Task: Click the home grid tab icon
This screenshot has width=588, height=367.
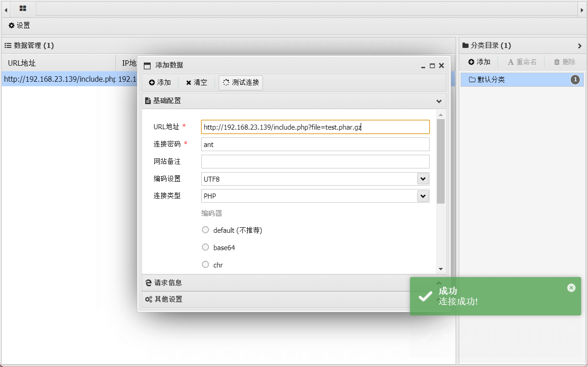Action: click(x=23, y=8)
